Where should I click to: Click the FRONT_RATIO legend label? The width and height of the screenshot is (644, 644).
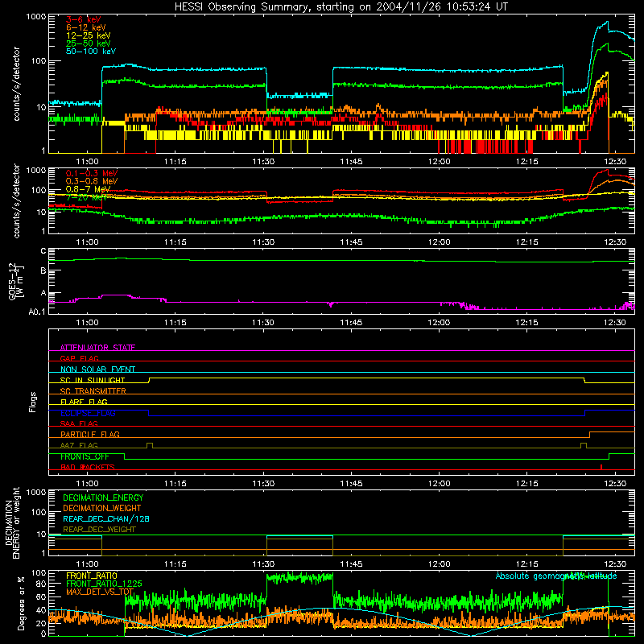(92, 576)
